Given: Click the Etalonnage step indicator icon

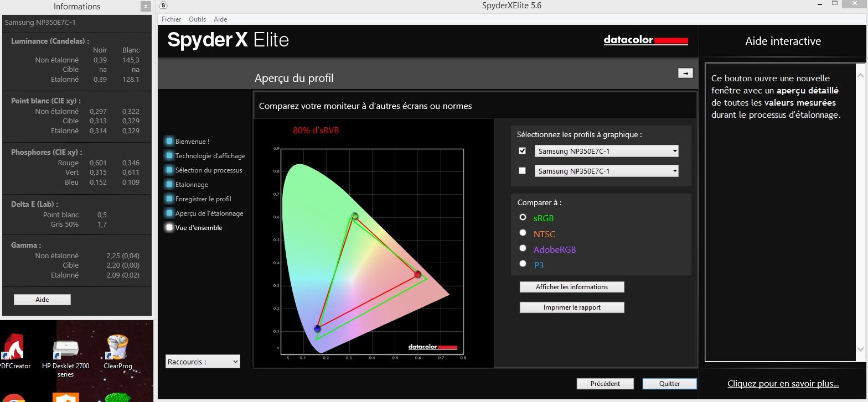Looking at the screenshot, I should (169, 184).
